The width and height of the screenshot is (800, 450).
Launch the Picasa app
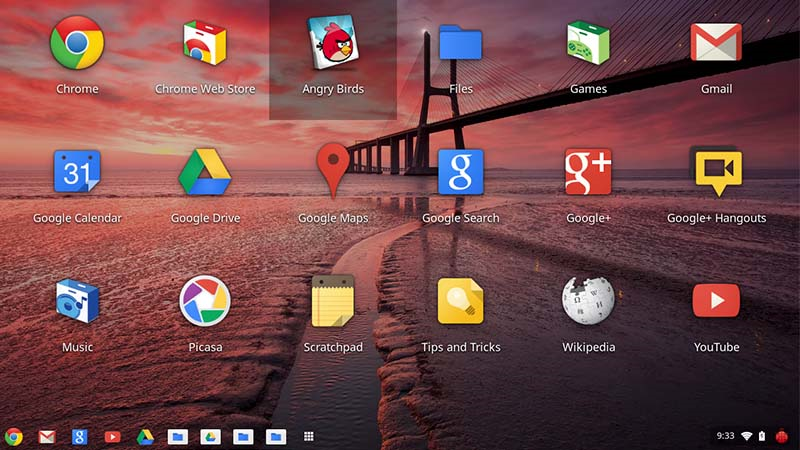tap(205, 301)
